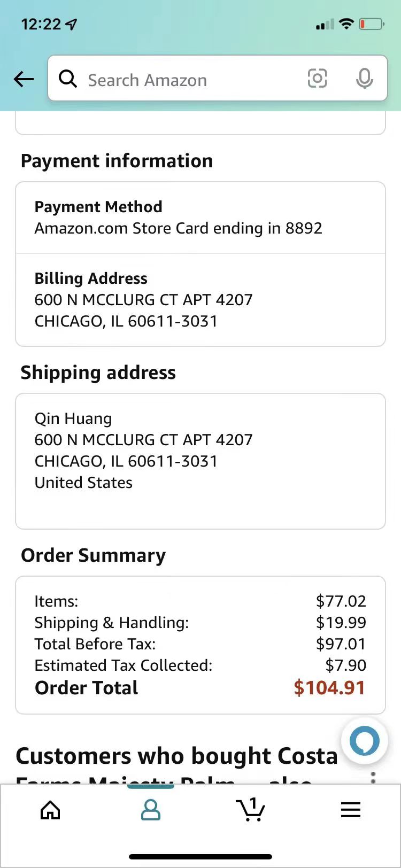Open camera lens search icon
The height and width of the screenshot is (868, 401).
317,79
